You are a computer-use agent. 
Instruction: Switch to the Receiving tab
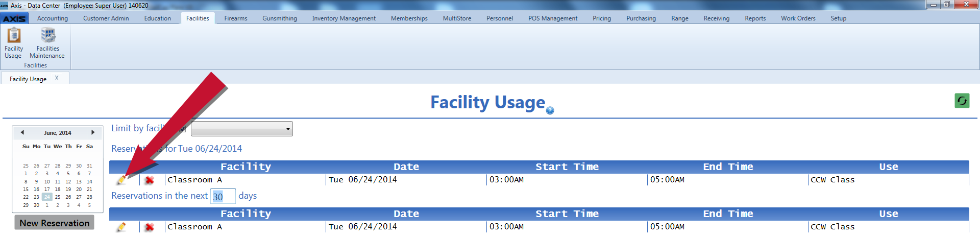(717, 18)
